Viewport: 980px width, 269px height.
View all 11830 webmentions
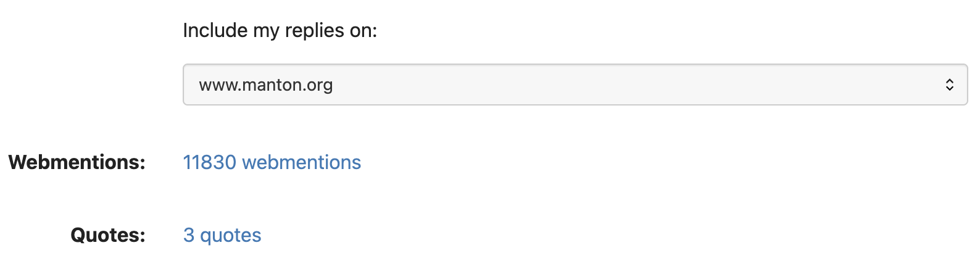click(272, 162)
